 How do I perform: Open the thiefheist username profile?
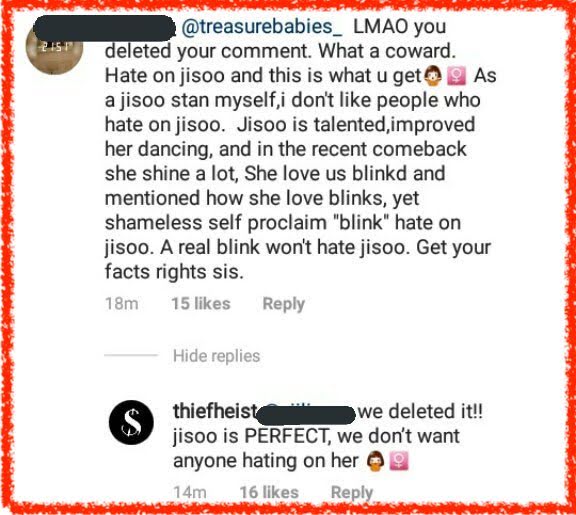215,411
